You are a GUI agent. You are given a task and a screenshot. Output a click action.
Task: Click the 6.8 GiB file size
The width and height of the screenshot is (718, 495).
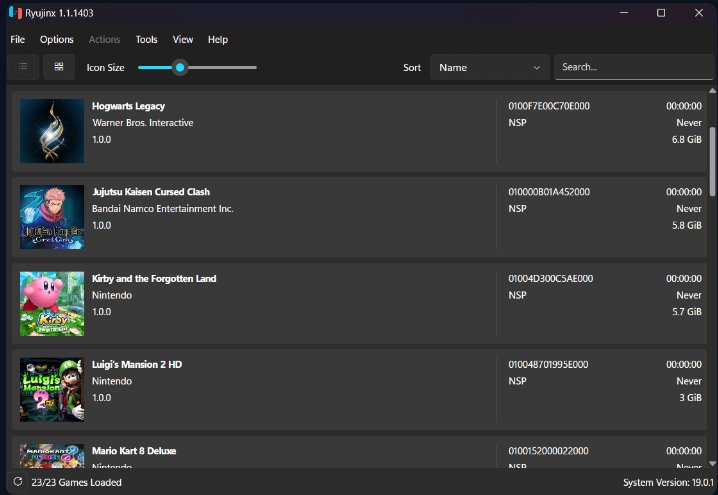point(686,139)
